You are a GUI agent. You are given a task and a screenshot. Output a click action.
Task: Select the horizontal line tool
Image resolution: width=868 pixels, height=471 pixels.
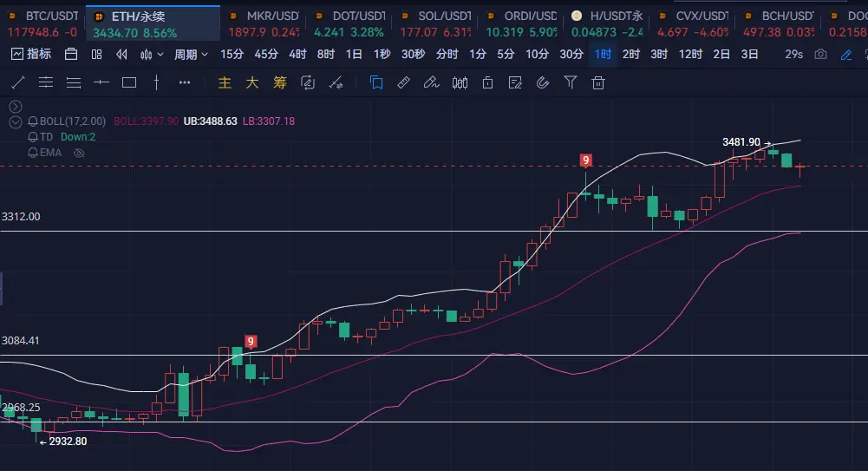click(101, 82)
